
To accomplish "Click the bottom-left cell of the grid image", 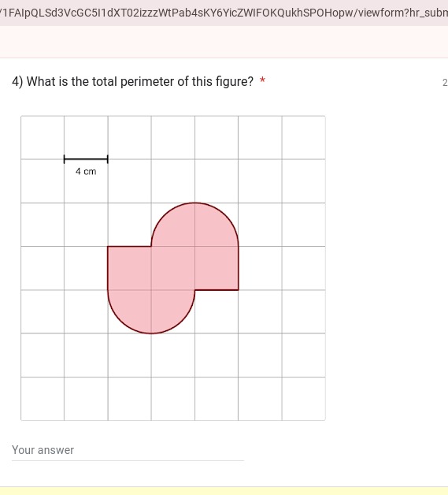I will [43, 399].
